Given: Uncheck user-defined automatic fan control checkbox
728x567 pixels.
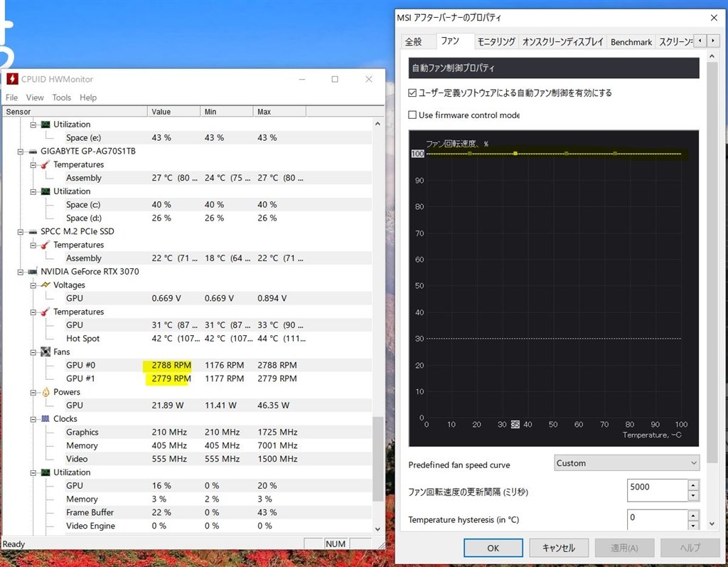Looking at the screenshot, I should click(x=413, y=92).
